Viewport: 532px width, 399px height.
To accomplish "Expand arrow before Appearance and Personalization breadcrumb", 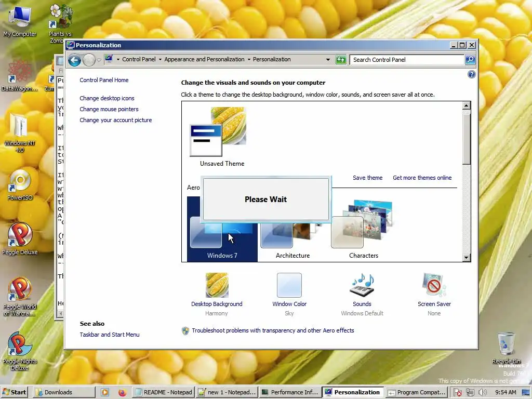I will [160, 59].
